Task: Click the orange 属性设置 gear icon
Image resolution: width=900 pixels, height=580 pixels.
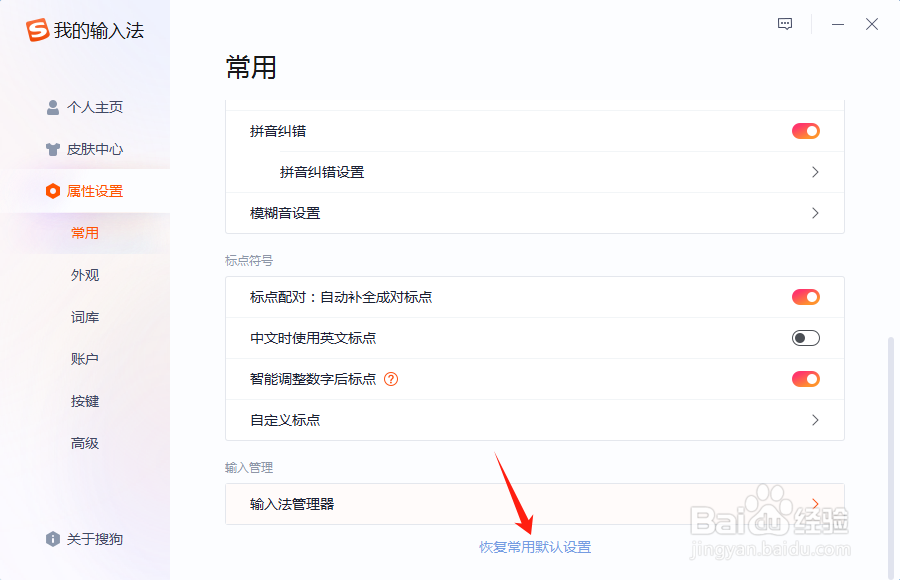Action: point(53,191)
